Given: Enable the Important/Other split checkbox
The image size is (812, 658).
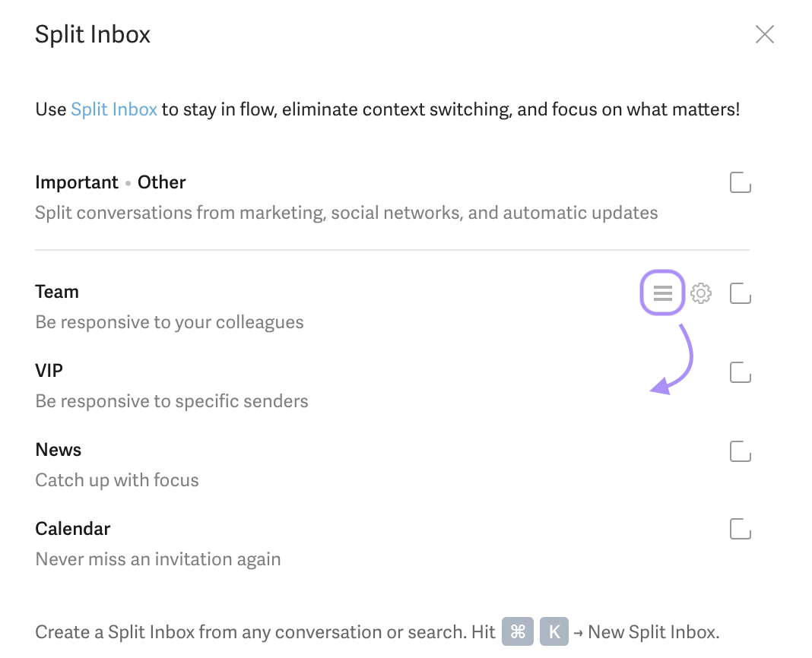Looking at the screenshot, I should (740, 183).
